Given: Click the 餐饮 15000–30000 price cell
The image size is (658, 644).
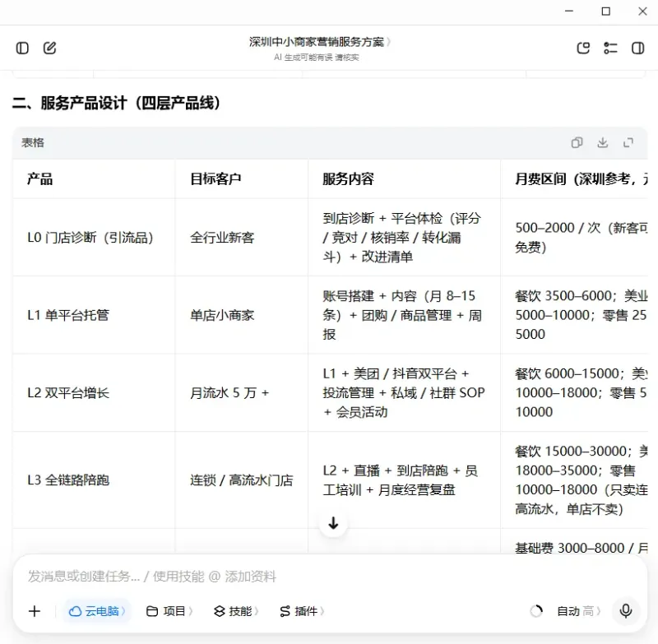Looking at the screenshot, I should pos(574,480).
